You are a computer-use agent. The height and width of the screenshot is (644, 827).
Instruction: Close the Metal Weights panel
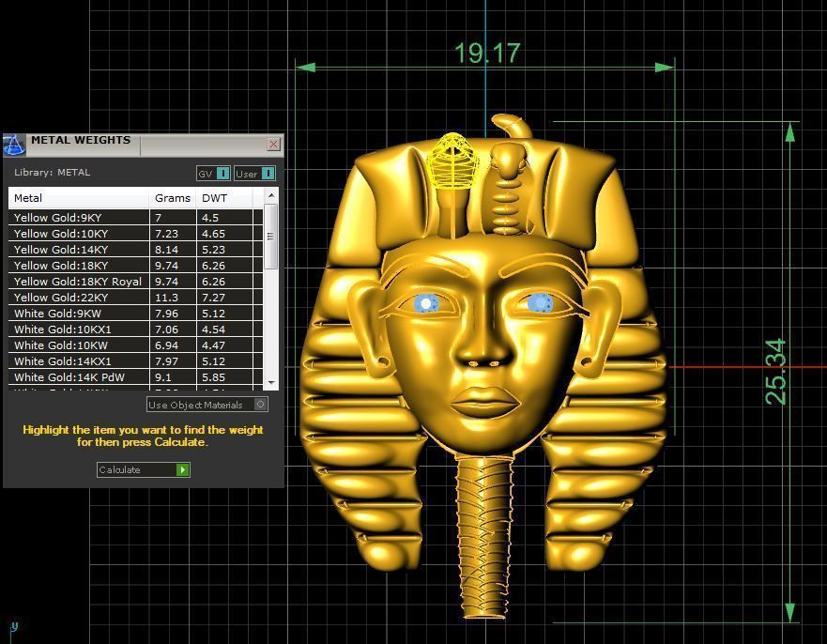(x=273, y=145)
